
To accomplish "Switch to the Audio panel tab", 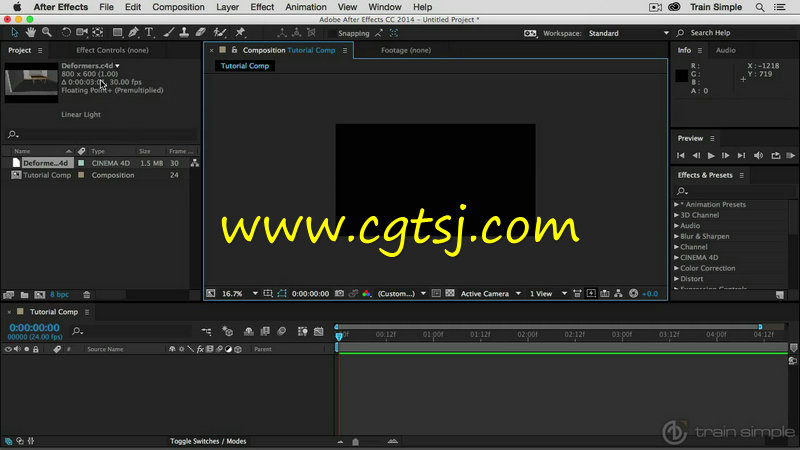I will [725, 50].
